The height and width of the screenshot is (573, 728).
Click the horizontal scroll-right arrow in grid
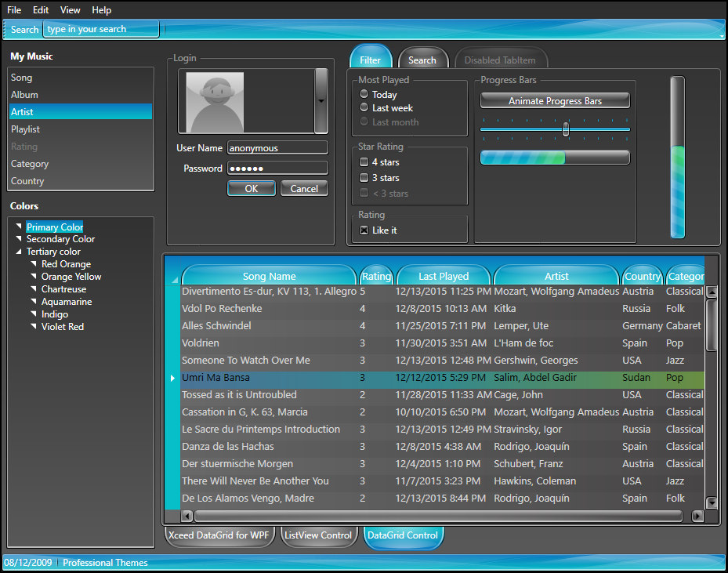click(x=697, y=516)
